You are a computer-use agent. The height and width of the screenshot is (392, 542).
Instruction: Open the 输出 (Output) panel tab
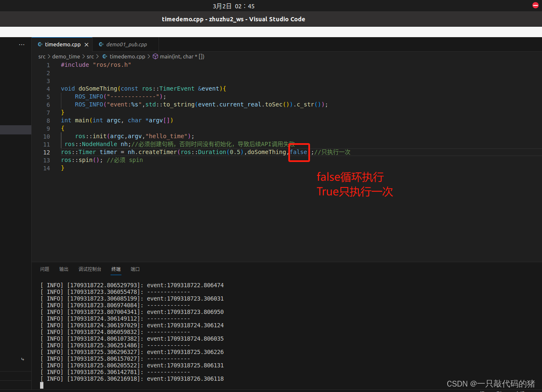pyautogui.click(x=64, y=269)
